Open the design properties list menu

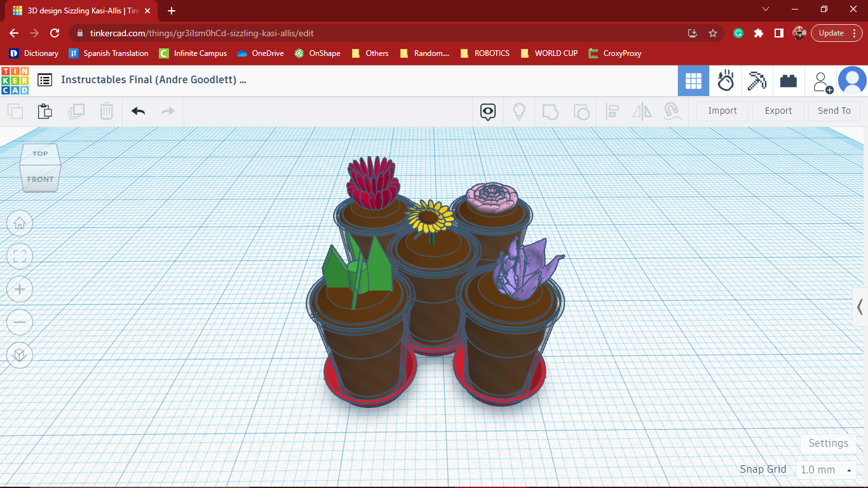[44, 80]
